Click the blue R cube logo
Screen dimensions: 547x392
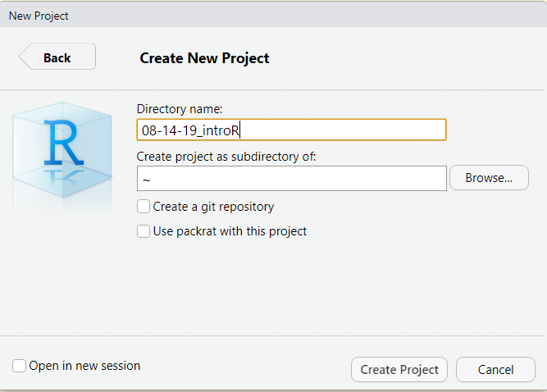point(62,150)
